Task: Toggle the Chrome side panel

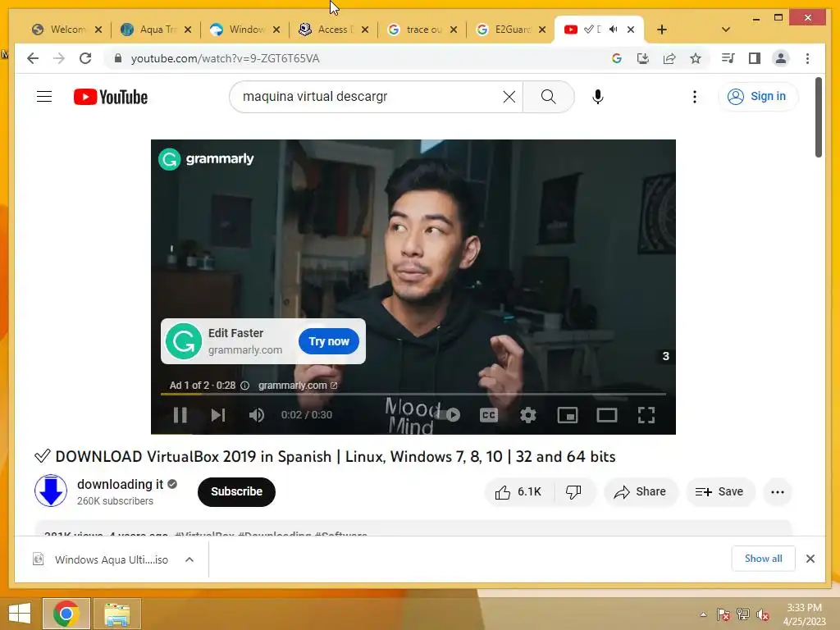Action: pos(755,58)
